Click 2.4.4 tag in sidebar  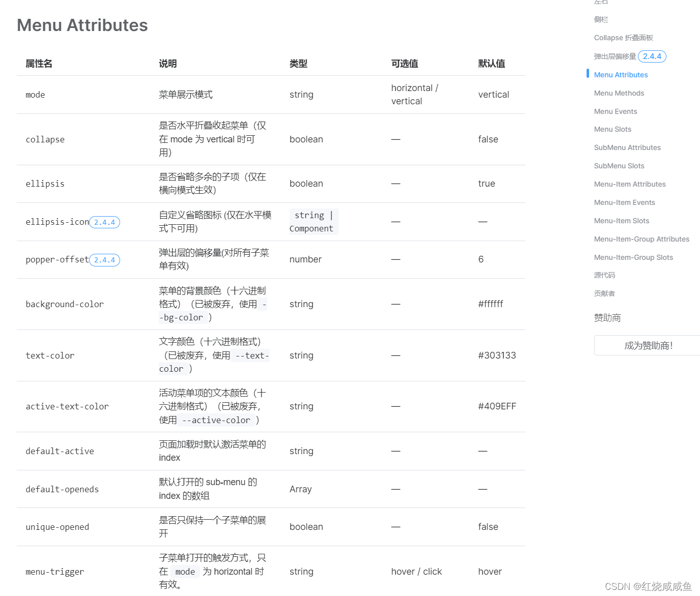pos(652,56)
